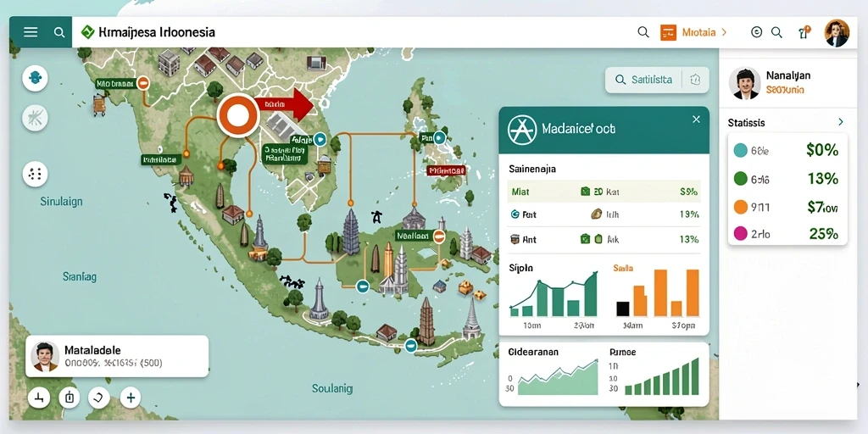Select the Fat table row
868x434 pixels.
[x=604, y=214]
